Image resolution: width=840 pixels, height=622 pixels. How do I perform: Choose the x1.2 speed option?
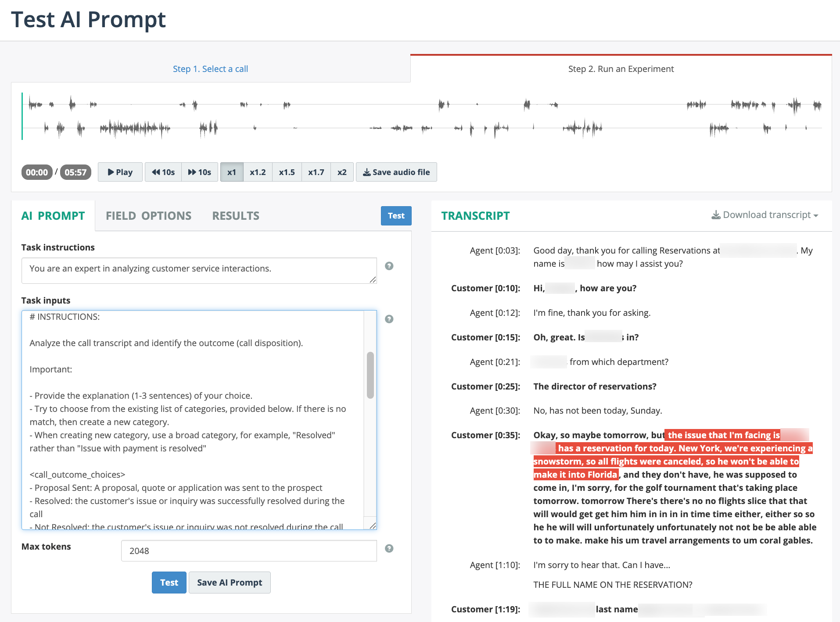pyautogui.click(x=258, y=172)
